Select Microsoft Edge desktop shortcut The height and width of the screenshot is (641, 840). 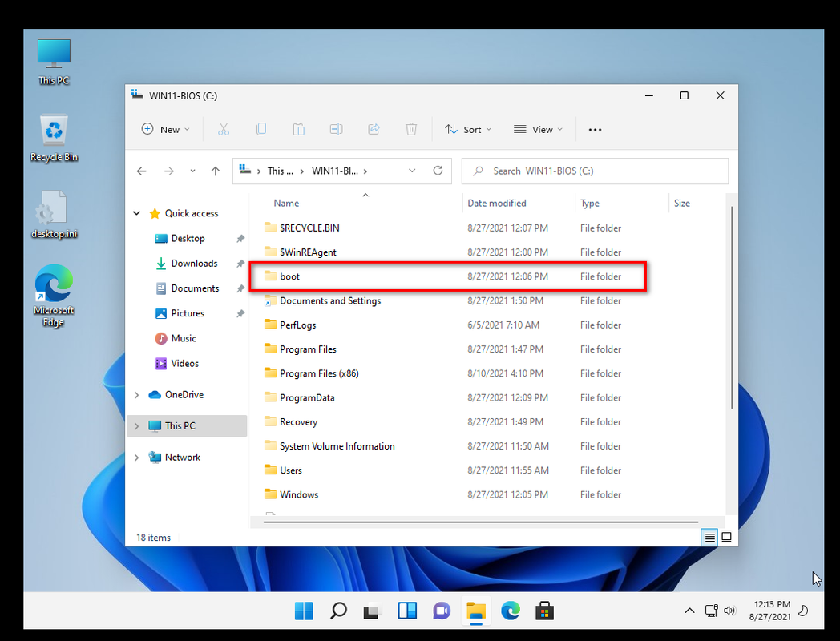(x=54, y=295)
